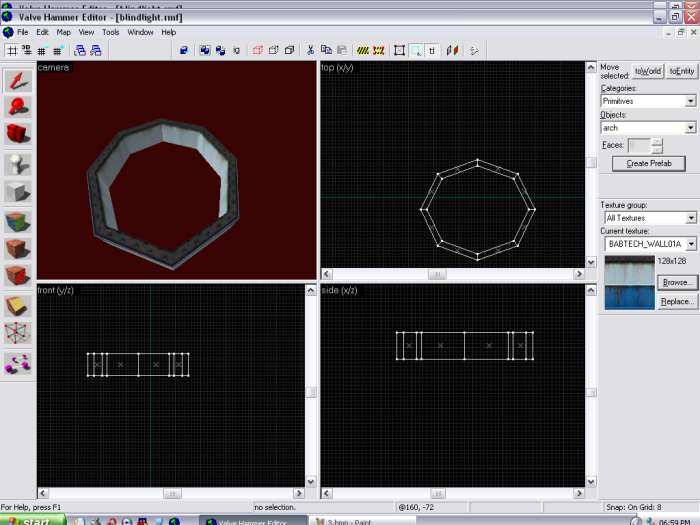Pick the Entity tool

(18, 164)
